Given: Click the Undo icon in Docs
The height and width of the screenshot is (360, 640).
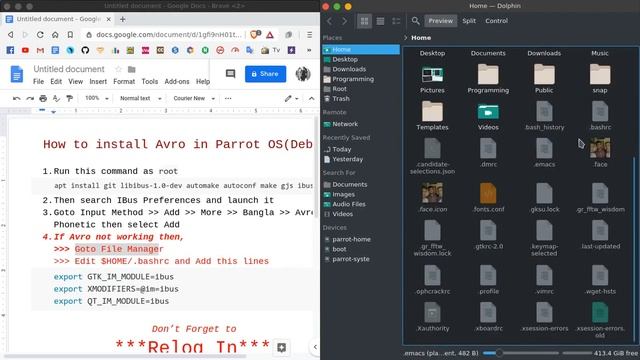Looking at the screenshot, I should click(16, 98).
